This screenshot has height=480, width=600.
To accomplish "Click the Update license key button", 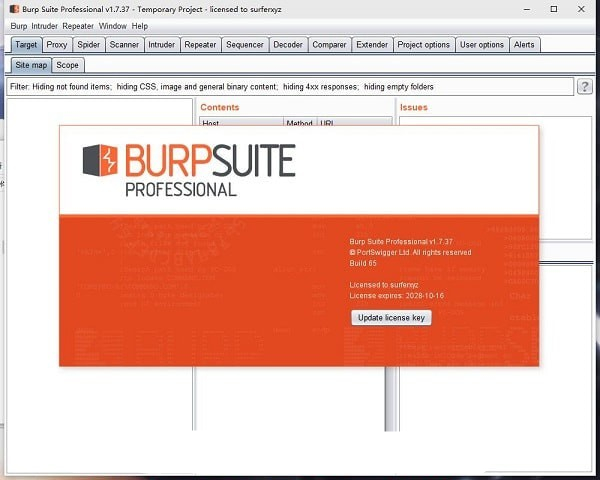I will tap(391, 318).
